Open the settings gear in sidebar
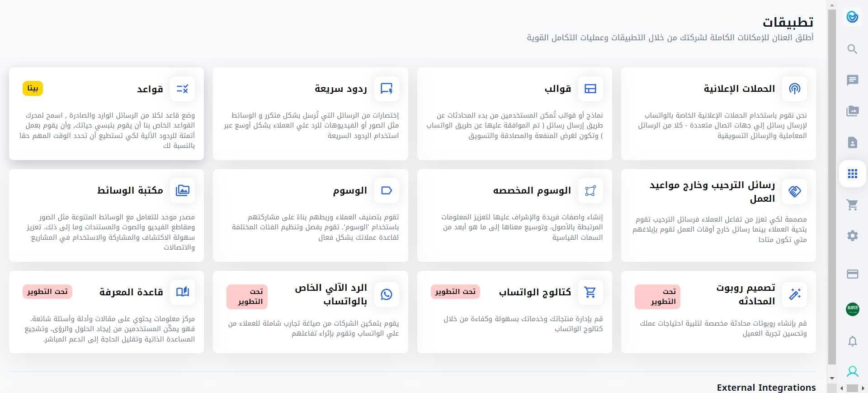This screenshot has height=393, width=868. (x=852, y=236)
